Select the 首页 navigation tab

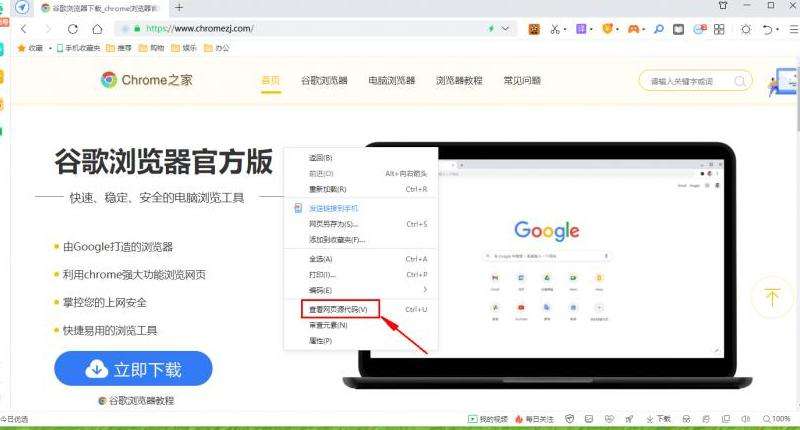tap(271, 81)
